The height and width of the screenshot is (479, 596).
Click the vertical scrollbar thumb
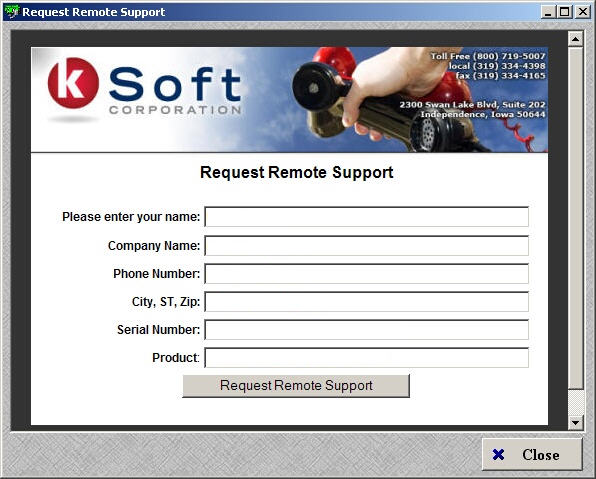pyautogui.click(x=575, y=218)
